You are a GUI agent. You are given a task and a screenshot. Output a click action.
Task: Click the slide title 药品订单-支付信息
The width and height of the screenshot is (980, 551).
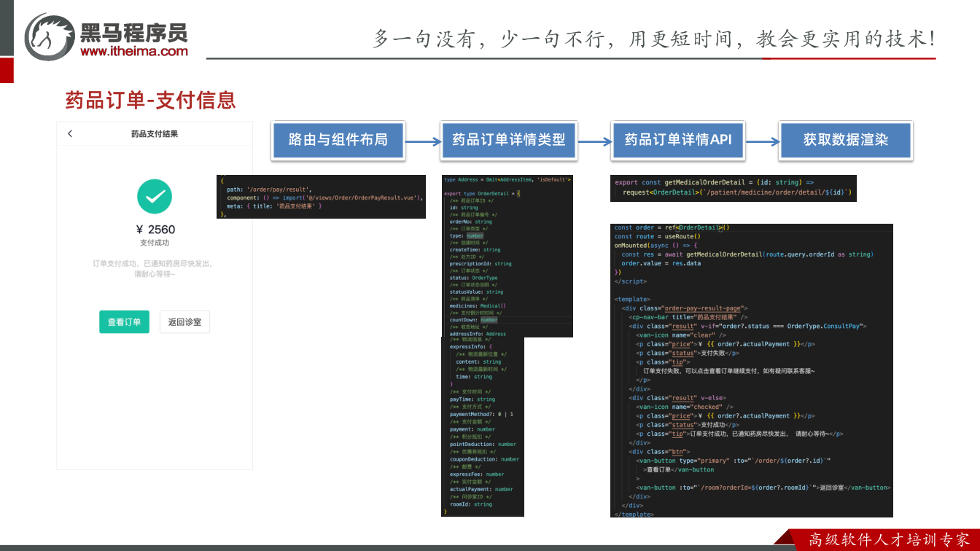pos(151,100)
